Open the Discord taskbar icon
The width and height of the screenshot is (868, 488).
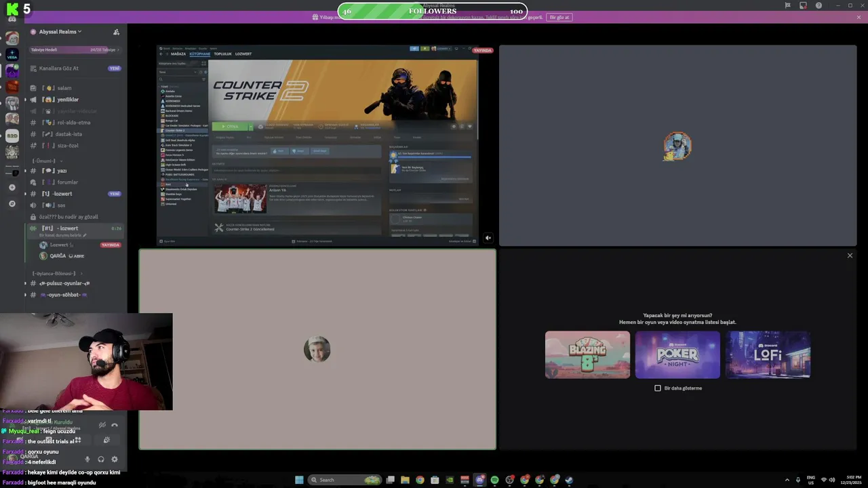pyautogui.click(x=479, y=480)
